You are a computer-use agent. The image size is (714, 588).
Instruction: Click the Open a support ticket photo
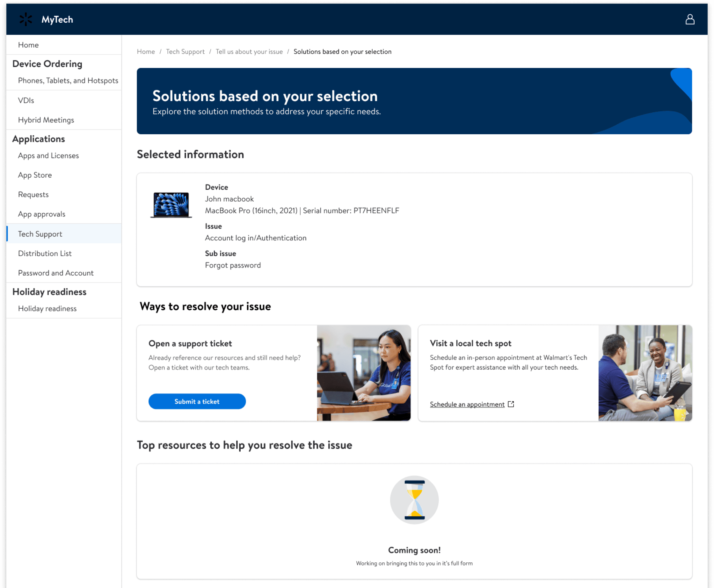point(364,373)
